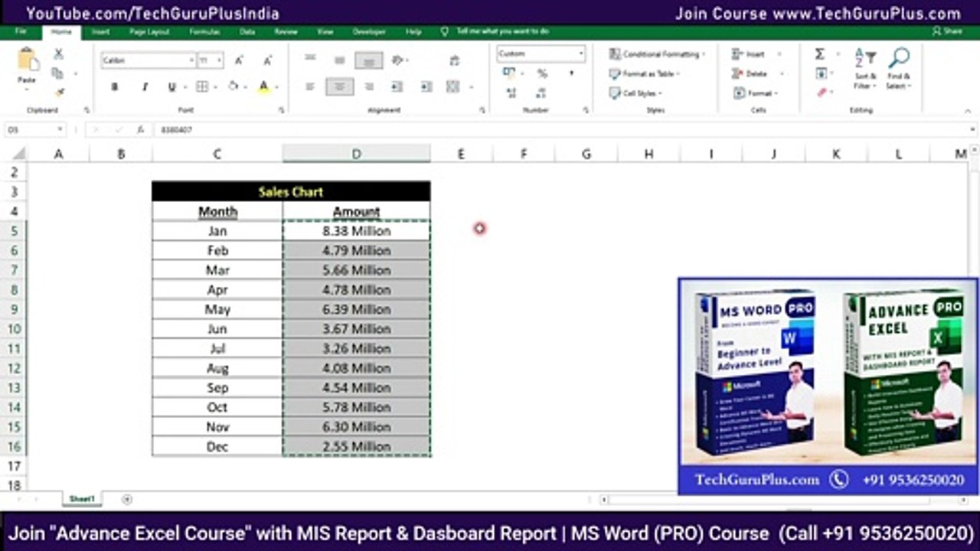Toggle Bottom Align for cells
980x551 pixels.
pyautogui.click(x=368, y=60)
